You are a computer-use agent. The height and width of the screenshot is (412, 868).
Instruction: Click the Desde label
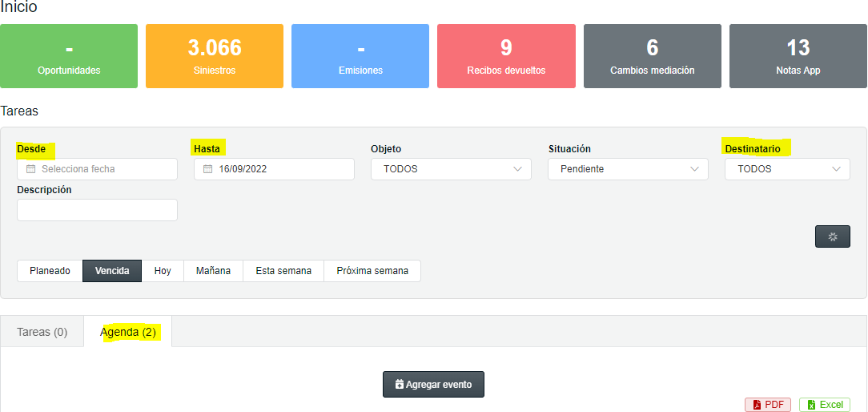click(x=31, y=148)
